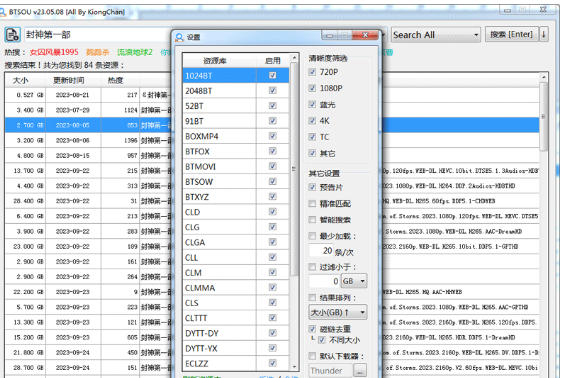Click the document search icon beside the search box
This screenshot has height=378, width=563.
pyautogui.click(x=13, y=35)
